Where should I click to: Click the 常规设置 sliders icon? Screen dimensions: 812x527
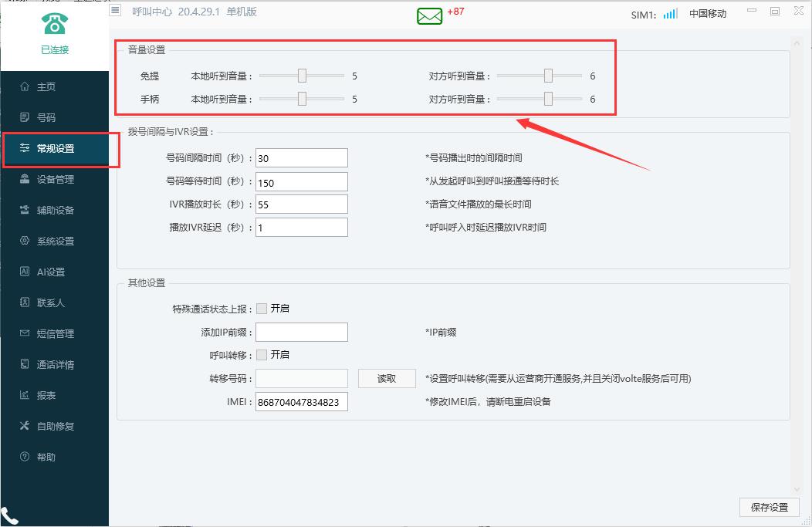(x=25, y=148)
